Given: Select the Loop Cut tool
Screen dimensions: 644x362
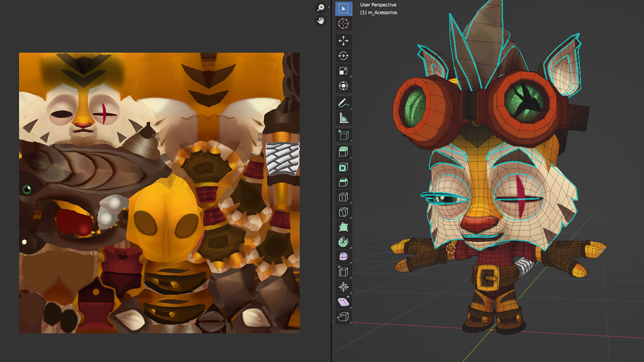Looking at the screenshot, I should click(343, 197).
